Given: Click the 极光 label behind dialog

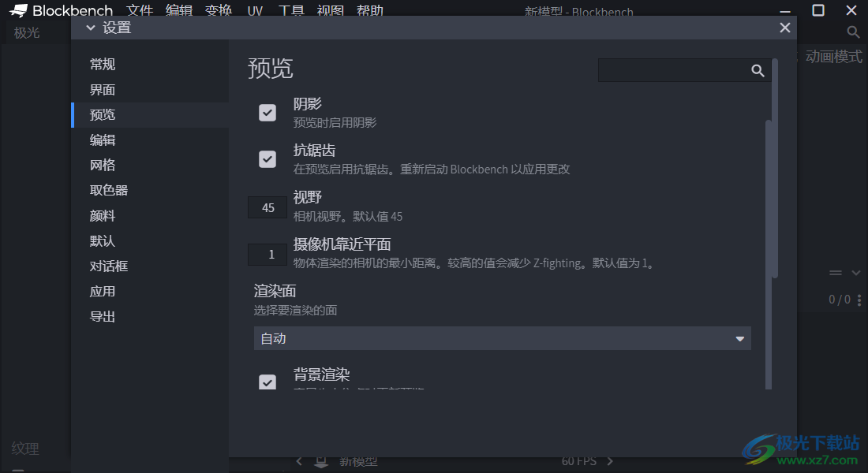Looking at the screenshot, I should pyautogui.click(x=27, y=32).
